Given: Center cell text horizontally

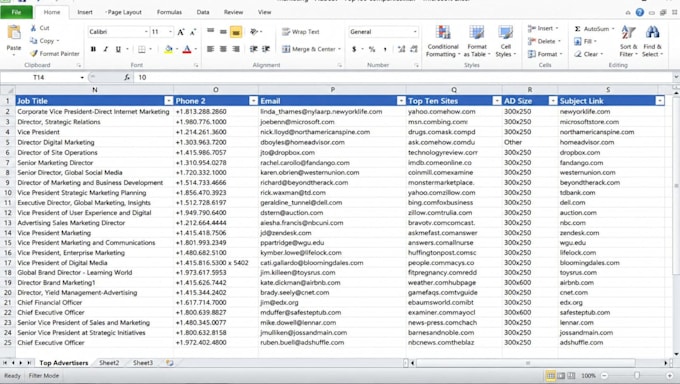Looking at the screenshot, I should [x=223, y=49].
